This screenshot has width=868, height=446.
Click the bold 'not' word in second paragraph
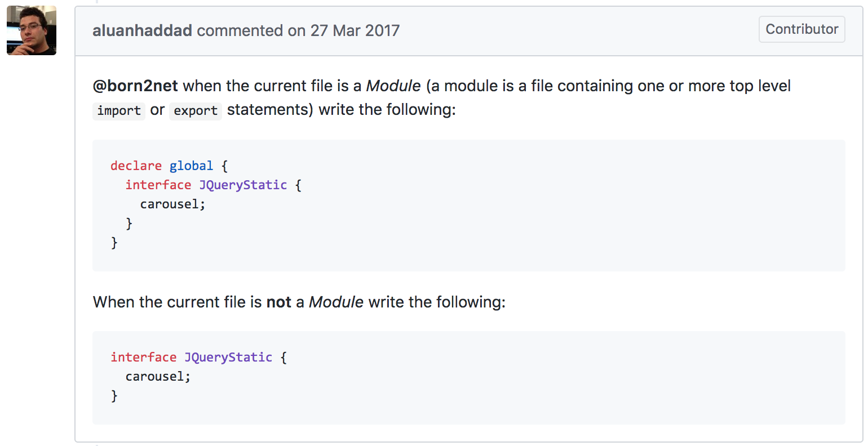coord(278,302)
